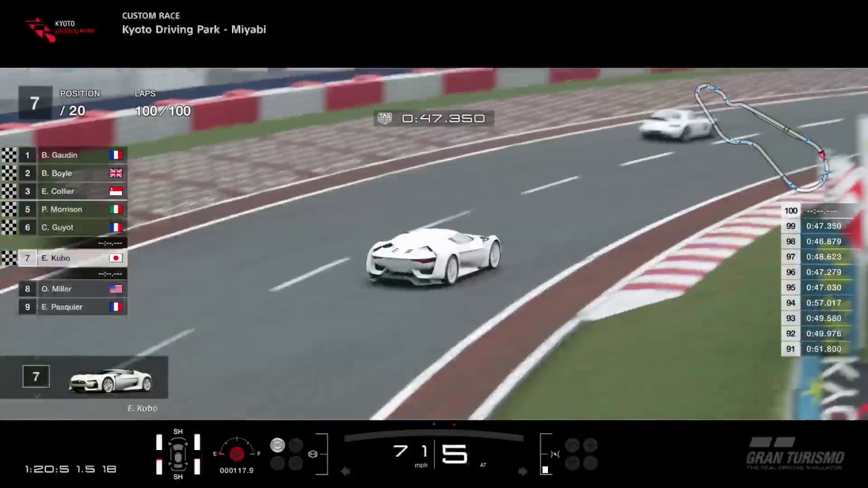
Task: Click the lap 99 time 0:47.350
Action: (823, 226)
